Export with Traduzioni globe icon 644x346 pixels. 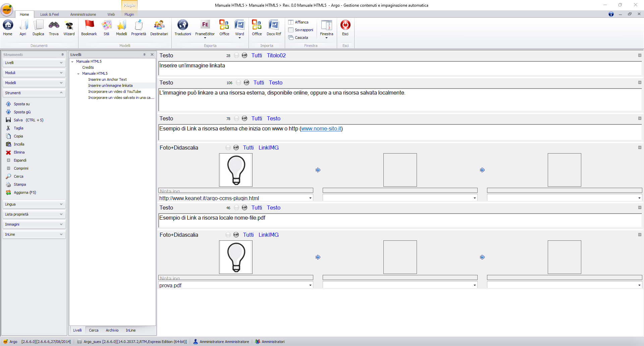coord(183,28)
